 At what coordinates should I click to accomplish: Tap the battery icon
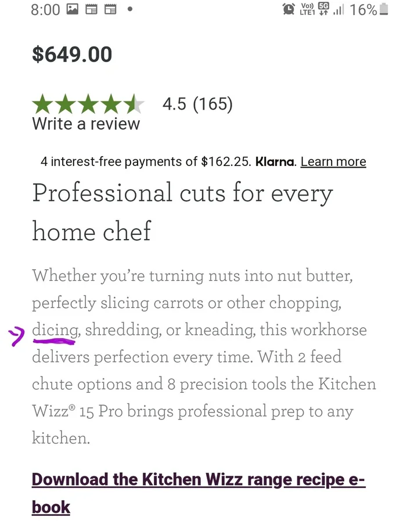383,9
